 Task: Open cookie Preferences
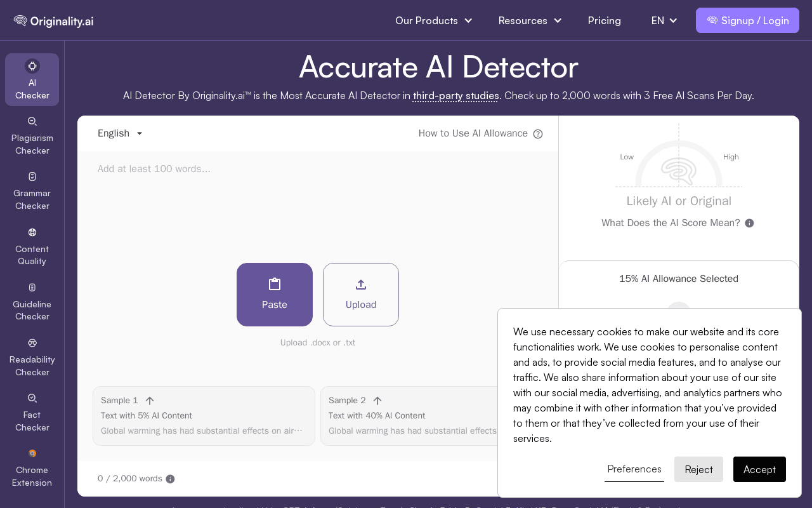point(634,469)
